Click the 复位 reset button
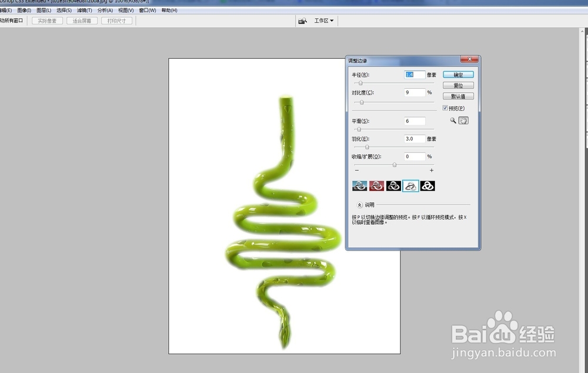Image resolution: width=588 pixels, height=373 pixels. tap(458, 85)
